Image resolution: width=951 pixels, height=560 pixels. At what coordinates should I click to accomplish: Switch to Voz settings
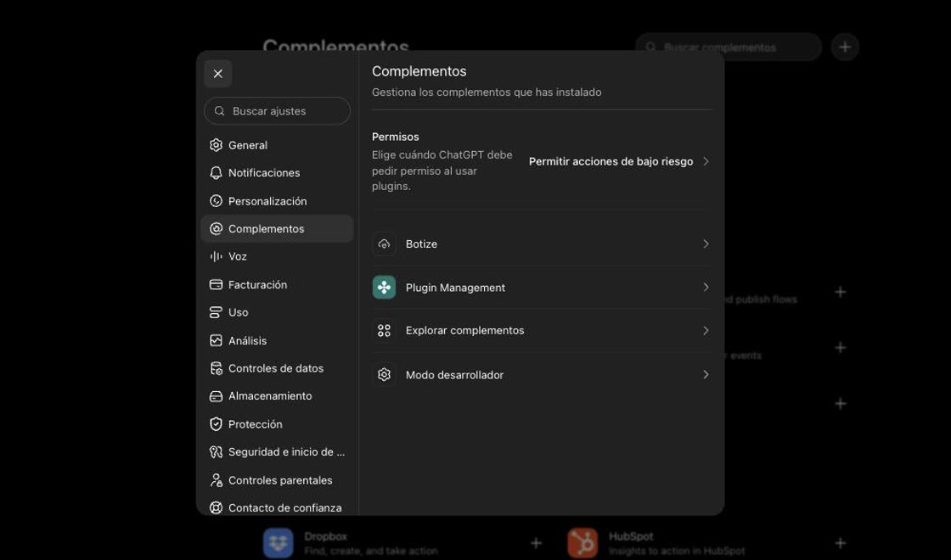(x=277, y=256)
